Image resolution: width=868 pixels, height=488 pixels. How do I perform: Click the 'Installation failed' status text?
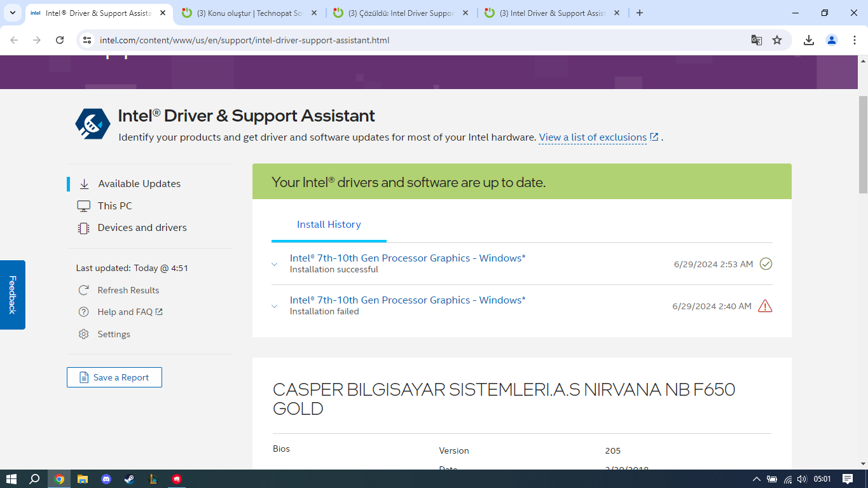point(324,312)
